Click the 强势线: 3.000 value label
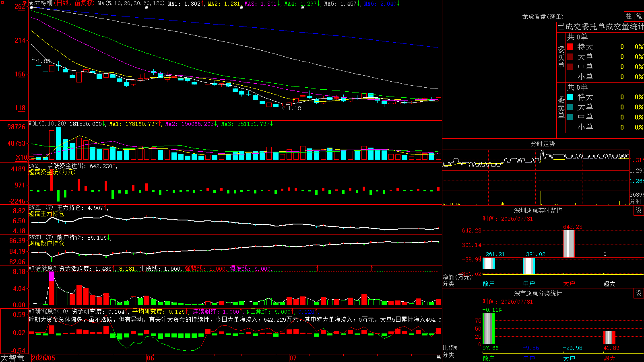This screenshot has height=362, width=644. pos(205,268)
